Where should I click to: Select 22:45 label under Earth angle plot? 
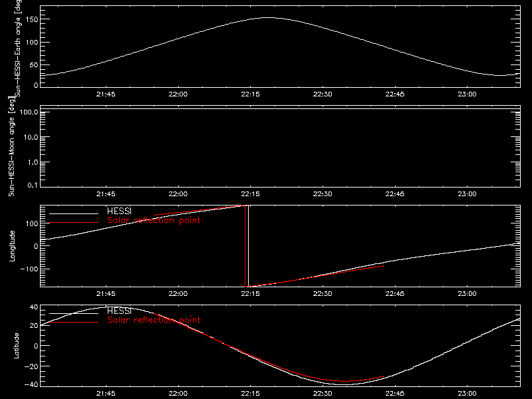[394, 94]
